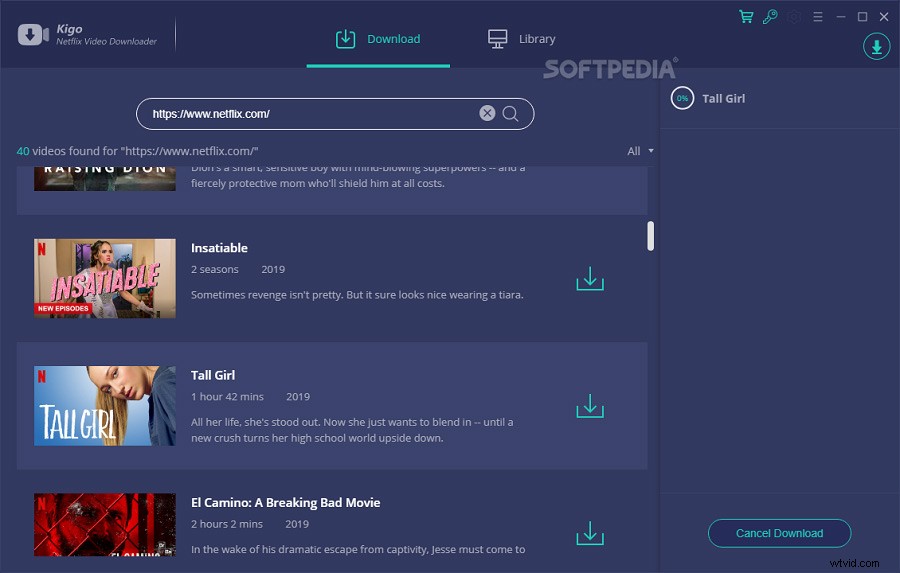Switch to the Library tab

pos(521,39)
